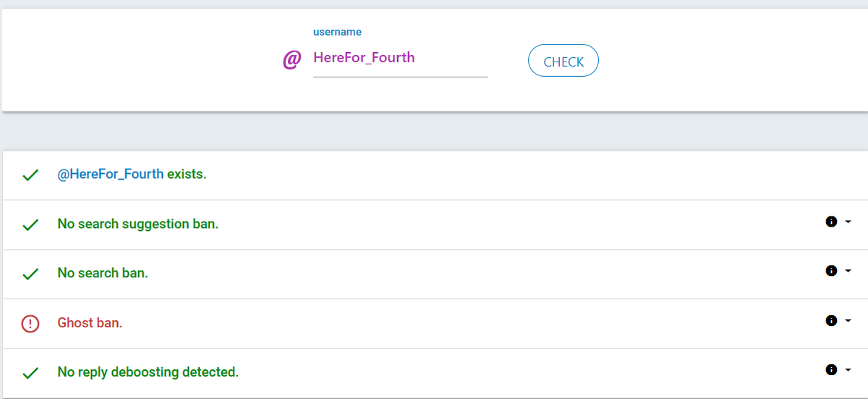Click the red warning icon beside Ghost ban
Screen dimensions: 868x399
pos(30,324)
